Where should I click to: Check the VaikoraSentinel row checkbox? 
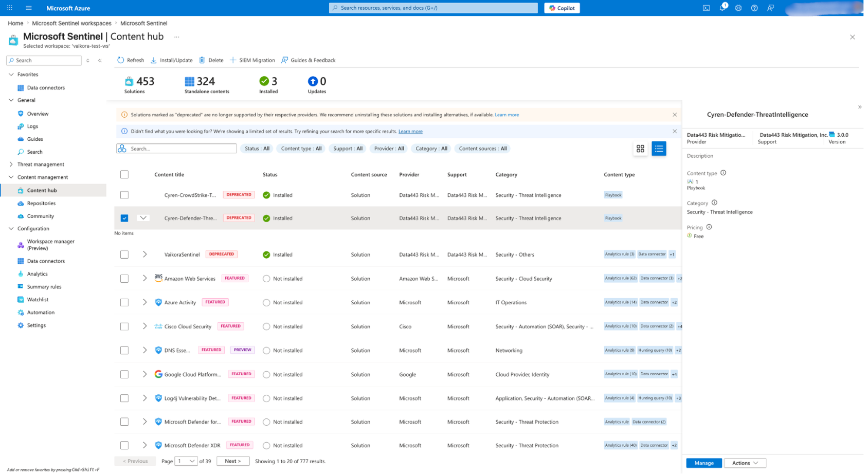point(124,254)
